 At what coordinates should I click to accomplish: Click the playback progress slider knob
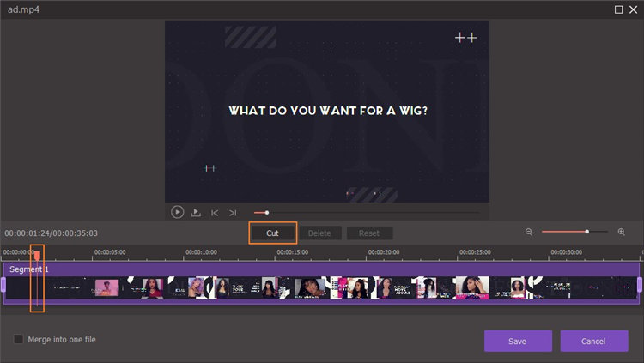[267, 212]
